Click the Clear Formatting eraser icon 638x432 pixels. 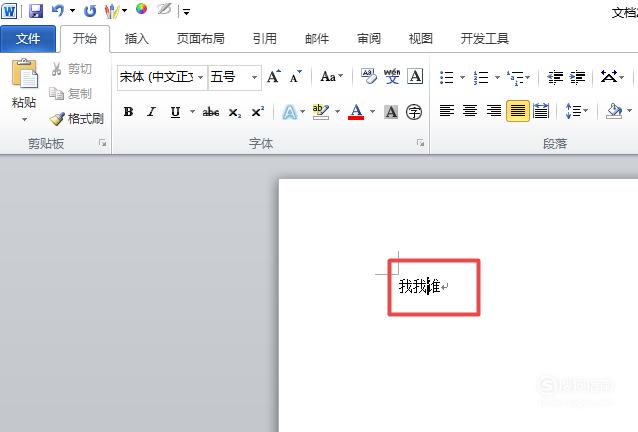tap(369, 76)
